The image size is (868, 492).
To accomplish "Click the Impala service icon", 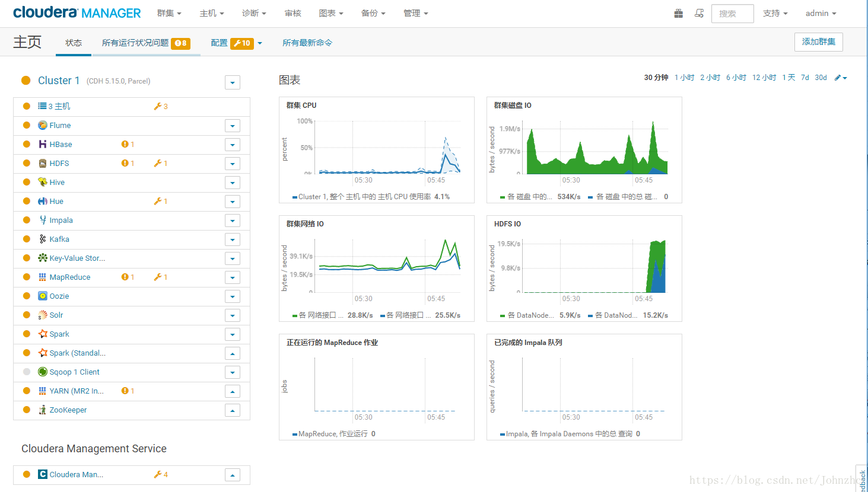I will [43, 220].
